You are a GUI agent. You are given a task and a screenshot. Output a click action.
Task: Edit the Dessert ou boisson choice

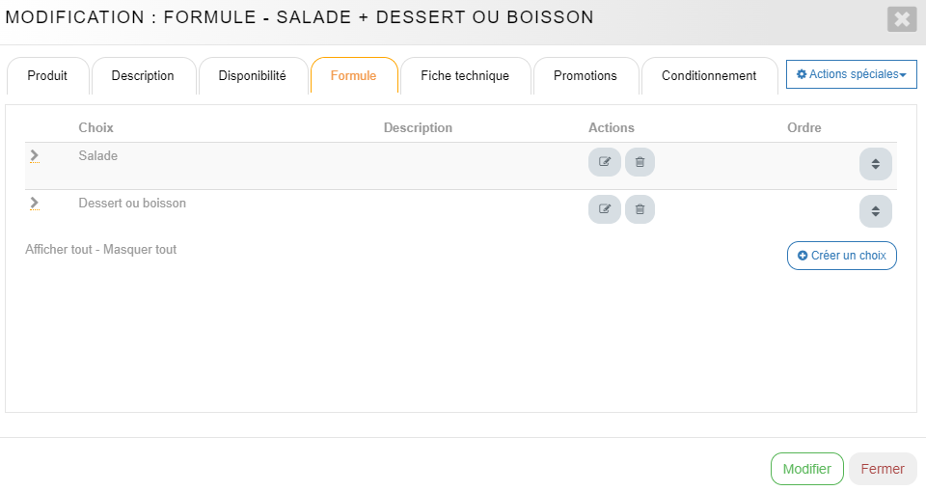604,209
